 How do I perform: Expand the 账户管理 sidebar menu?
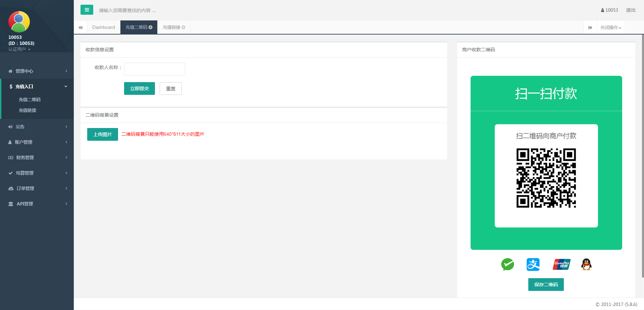37,142
